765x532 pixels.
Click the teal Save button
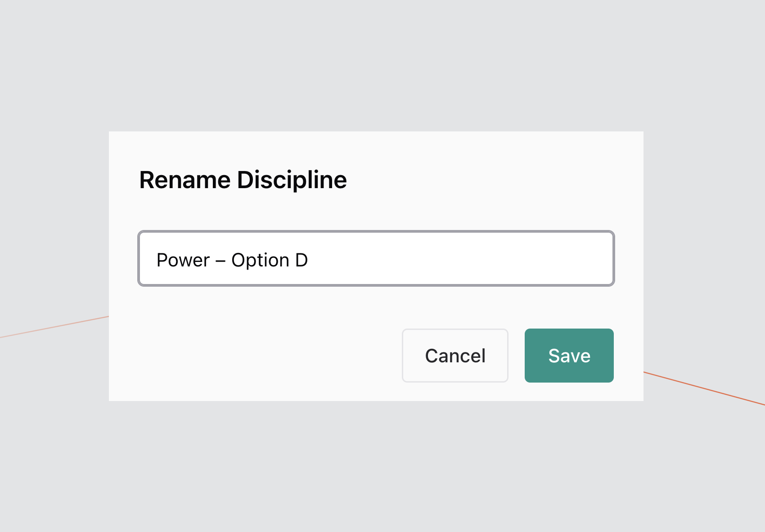[x=569, y=356]
